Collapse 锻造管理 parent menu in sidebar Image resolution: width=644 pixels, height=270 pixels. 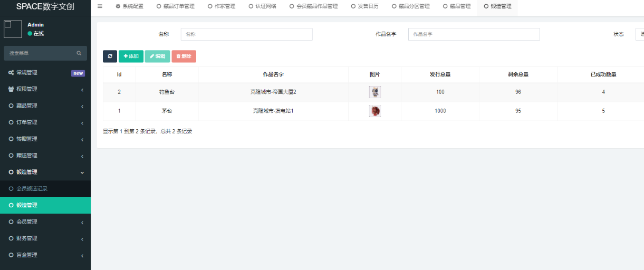(45, 172)
